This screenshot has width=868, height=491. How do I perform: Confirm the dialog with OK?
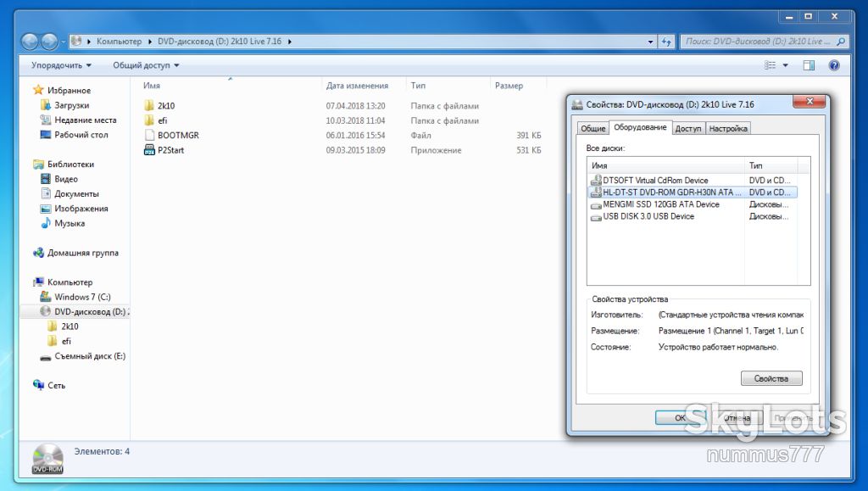point(681,418)
